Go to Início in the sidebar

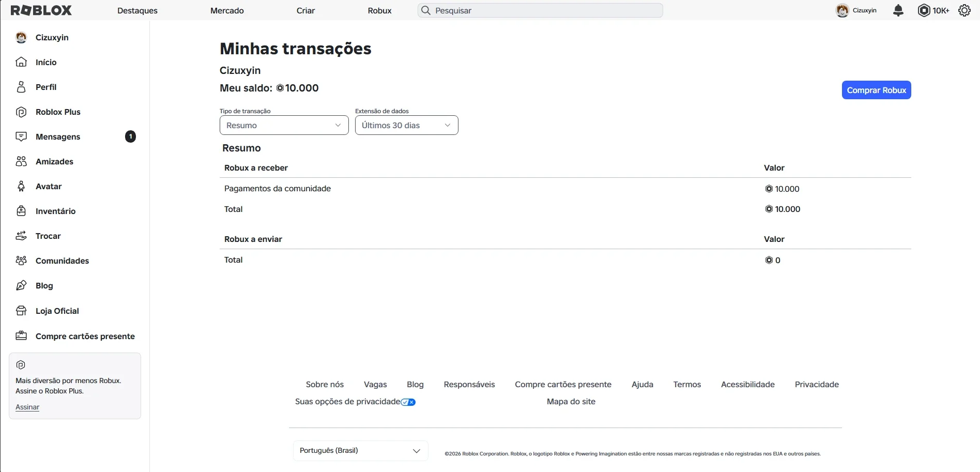46,62
